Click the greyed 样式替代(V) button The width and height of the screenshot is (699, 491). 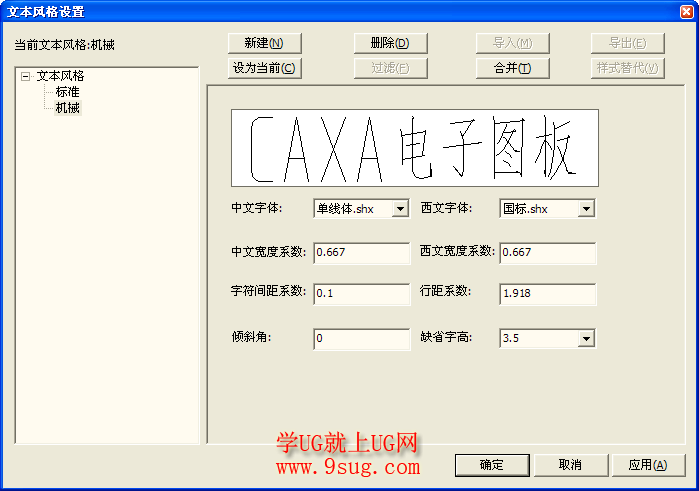click(628, 68)
